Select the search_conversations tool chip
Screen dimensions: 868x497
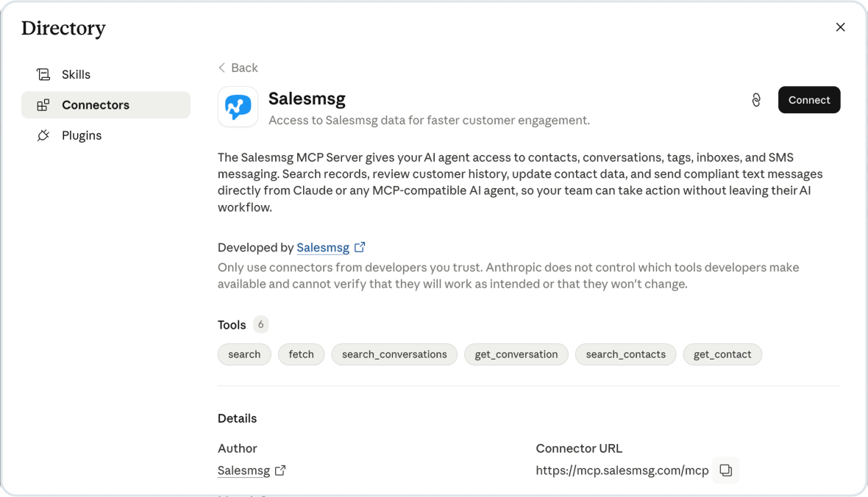394,354
